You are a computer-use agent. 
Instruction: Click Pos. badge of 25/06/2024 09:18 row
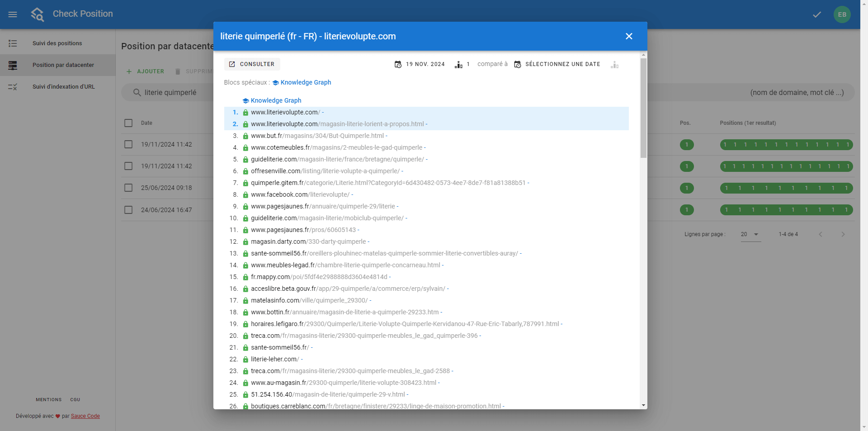point(686,188)
